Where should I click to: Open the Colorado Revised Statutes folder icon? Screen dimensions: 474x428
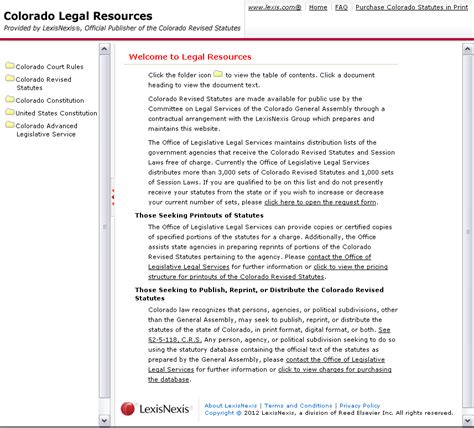pyautogui.click(x=10, y=78)
